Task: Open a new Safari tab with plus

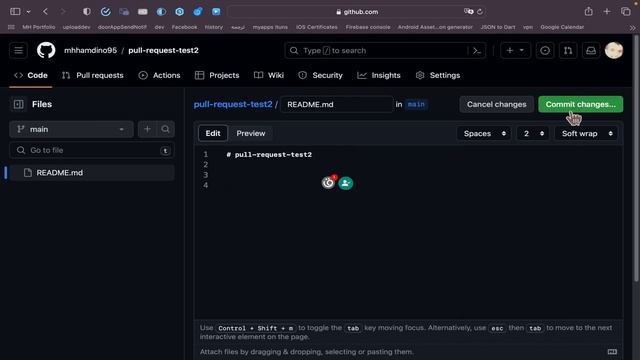Action: [x=607, y=11]
